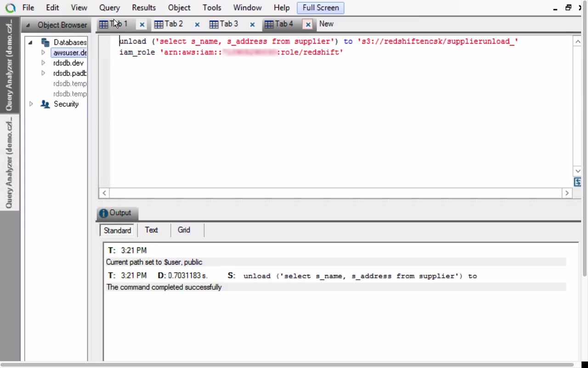This screenshot has height=368, width=588.
Task: Close Tab 1 with its x icon
Action: coord(142,25)
